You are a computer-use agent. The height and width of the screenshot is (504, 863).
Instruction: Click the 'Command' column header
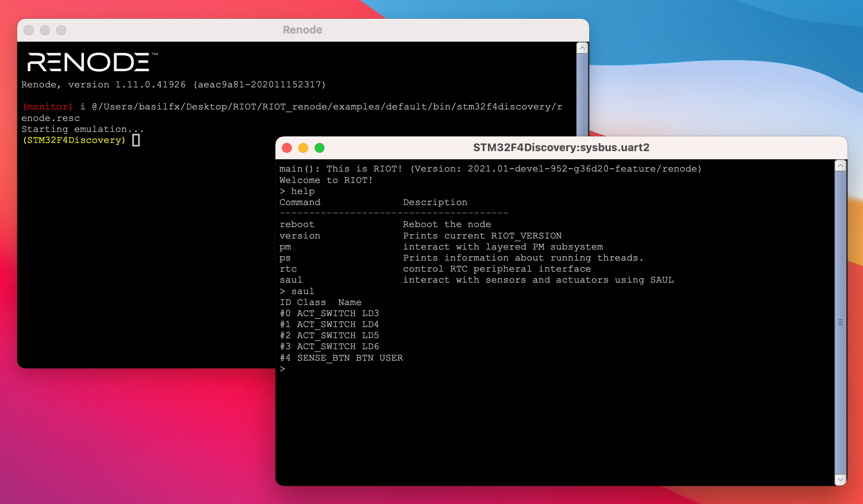(x=300, y=202)
